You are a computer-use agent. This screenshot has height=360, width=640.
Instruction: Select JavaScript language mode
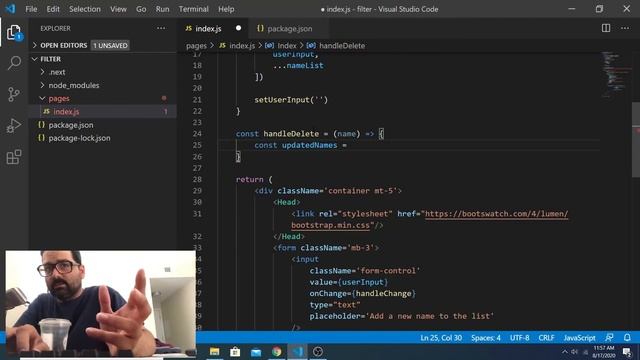click(579, 338)
